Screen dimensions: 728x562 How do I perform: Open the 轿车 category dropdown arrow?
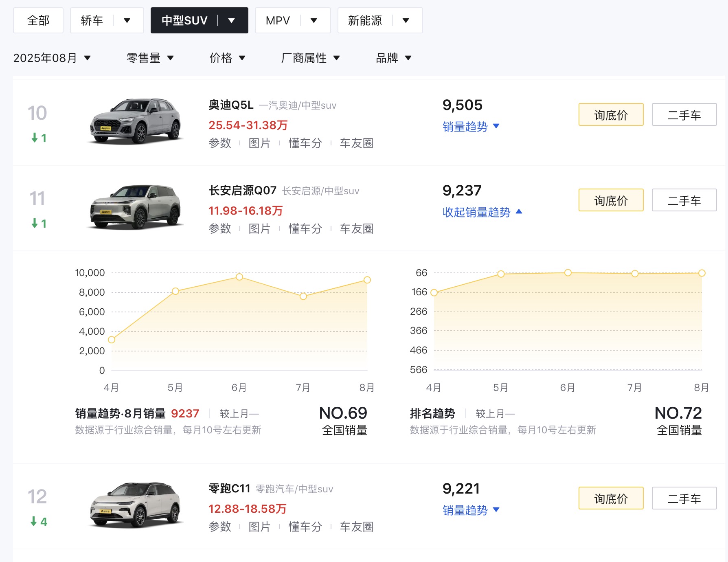click(127, 20)
